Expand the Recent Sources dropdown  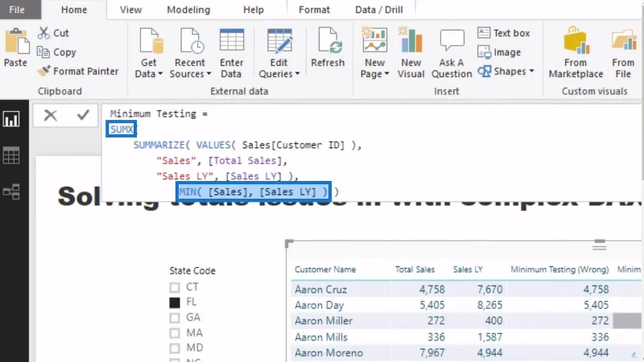coord(208,74)
